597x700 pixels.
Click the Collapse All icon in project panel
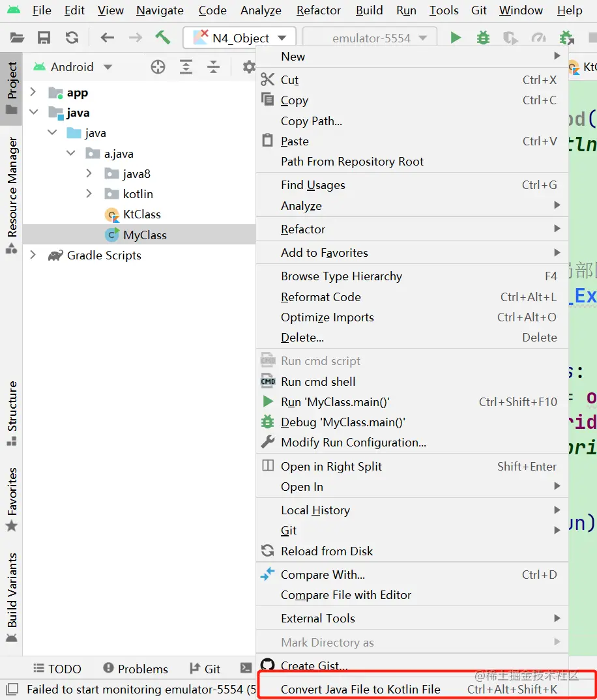213,67
